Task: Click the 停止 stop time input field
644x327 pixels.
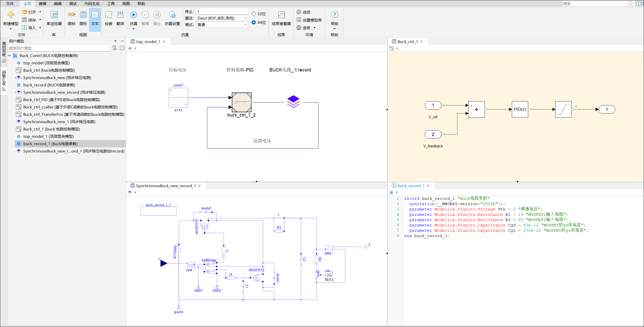Action: click(x=222, y=11)
